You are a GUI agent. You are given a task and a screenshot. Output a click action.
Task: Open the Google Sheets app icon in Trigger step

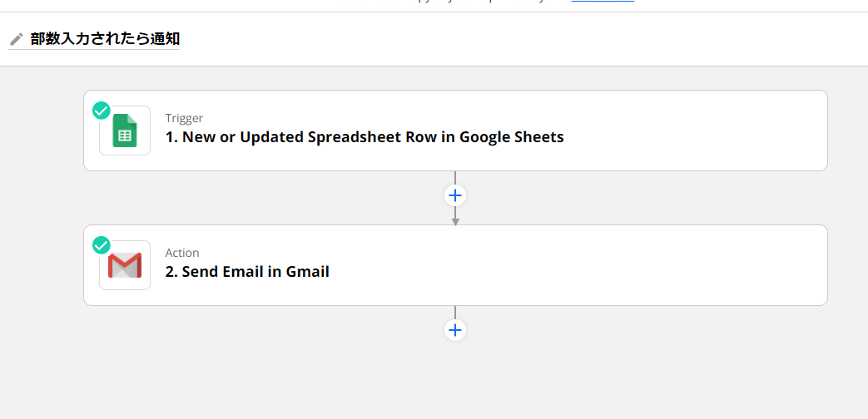[125, 131]
